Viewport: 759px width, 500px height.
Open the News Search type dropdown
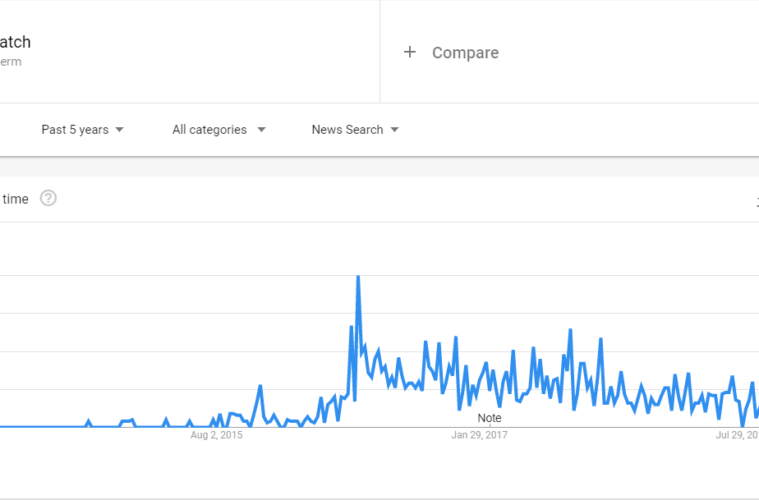click(355, 130)
